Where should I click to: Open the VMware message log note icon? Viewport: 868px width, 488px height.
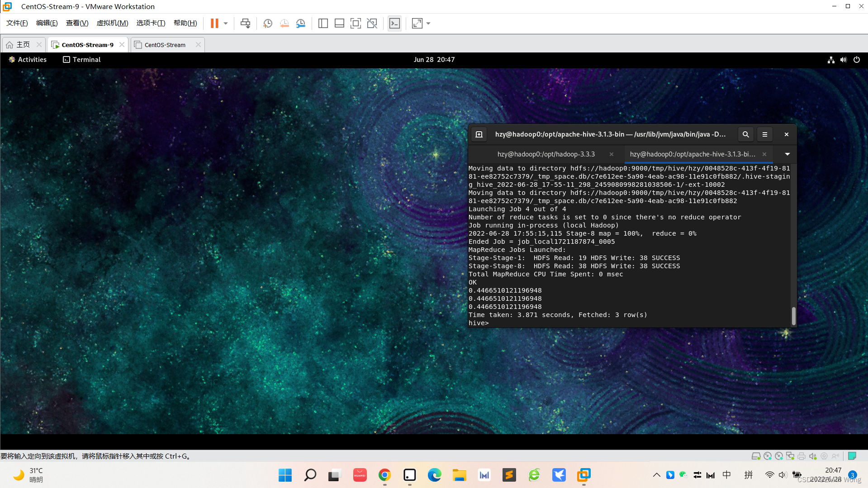click(852, 456)
